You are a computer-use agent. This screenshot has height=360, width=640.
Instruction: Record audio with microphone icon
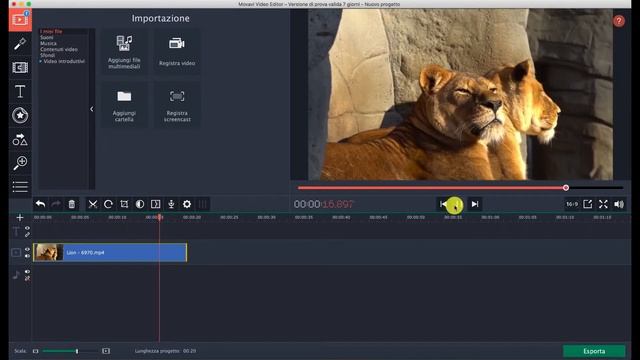[171, 204]
